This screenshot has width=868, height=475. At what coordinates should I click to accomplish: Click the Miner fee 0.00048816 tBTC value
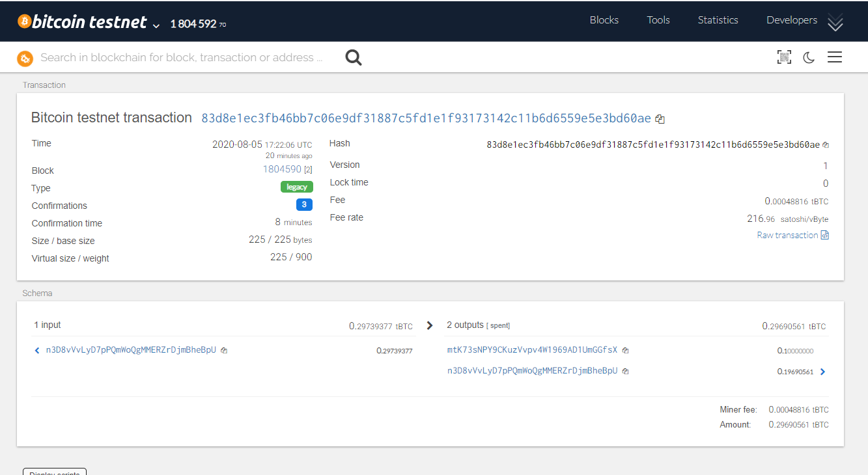point(798,410)
